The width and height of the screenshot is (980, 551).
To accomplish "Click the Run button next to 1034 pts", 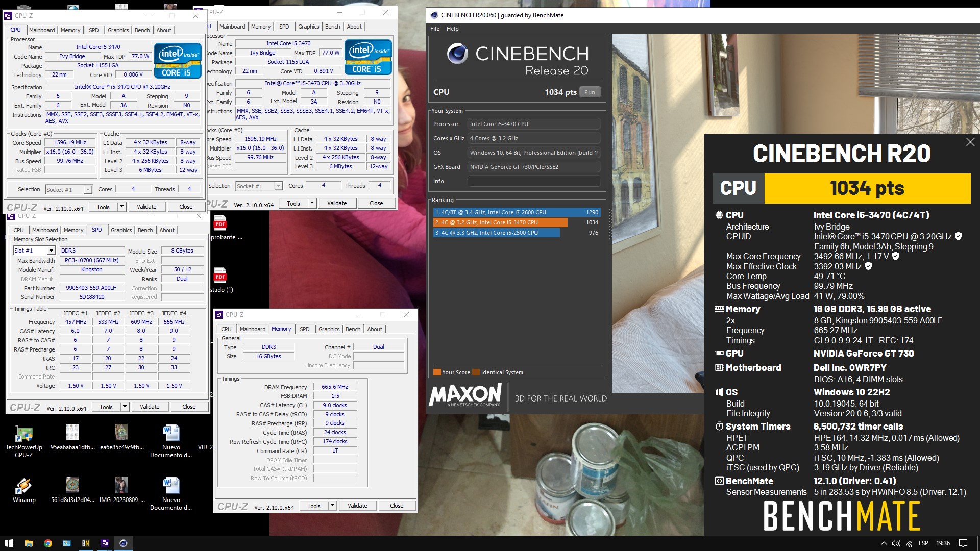I will point(590,92).
